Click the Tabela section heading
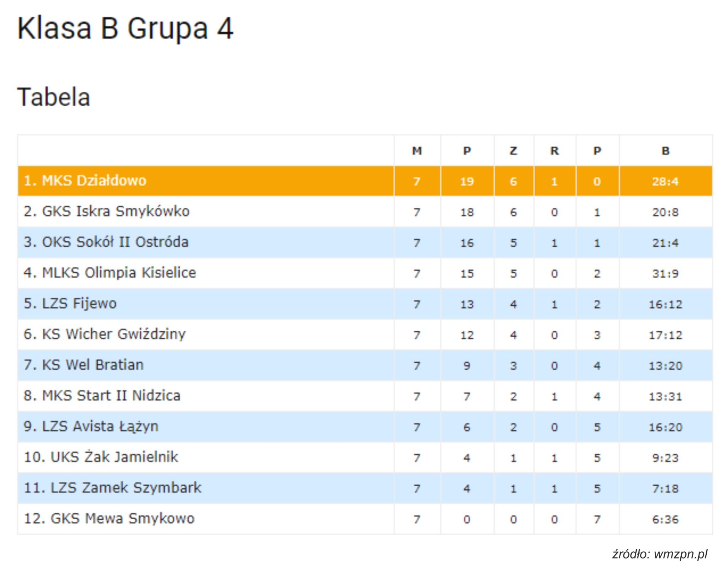This screenshot has height=578, width=728. click(x=54, y=97)
